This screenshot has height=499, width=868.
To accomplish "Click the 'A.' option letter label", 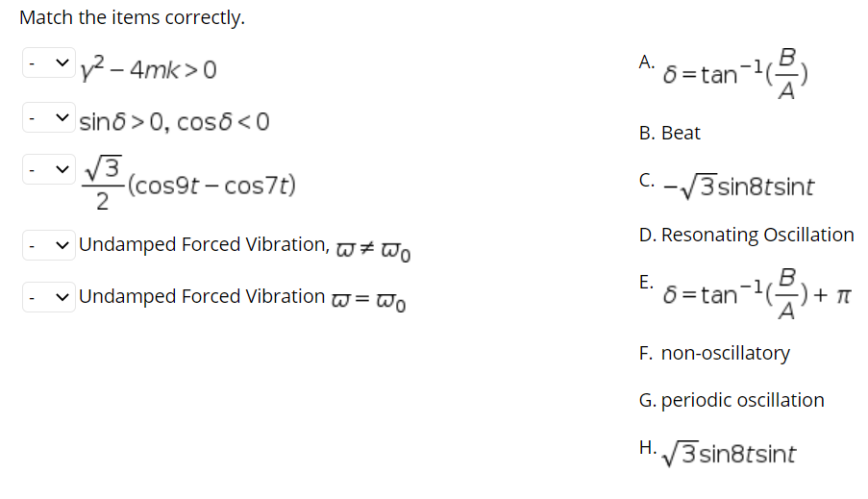I will point(645,61).
